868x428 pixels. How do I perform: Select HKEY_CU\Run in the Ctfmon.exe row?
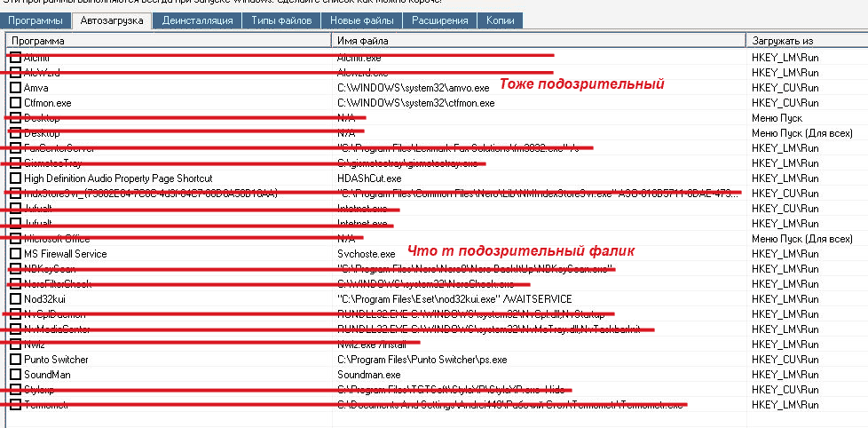(x=785, y=103)
